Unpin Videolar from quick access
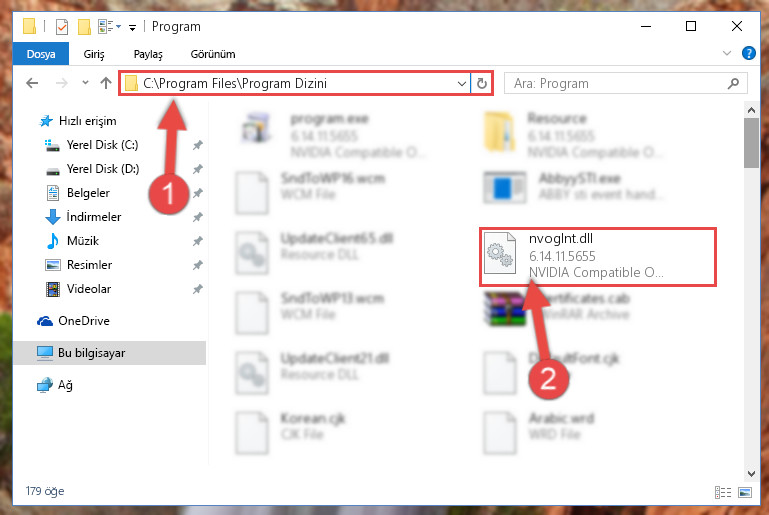 197,289
